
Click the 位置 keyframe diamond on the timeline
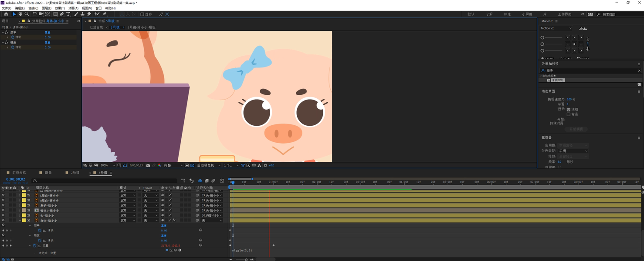point(274,245)
